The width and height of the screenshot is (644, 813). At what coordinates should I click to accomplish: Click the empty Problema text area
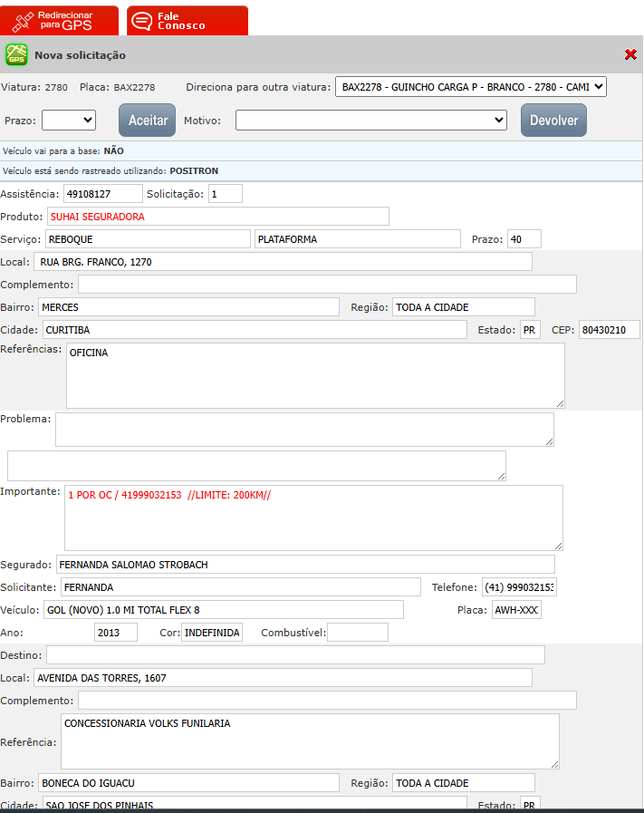pos(304,430)
